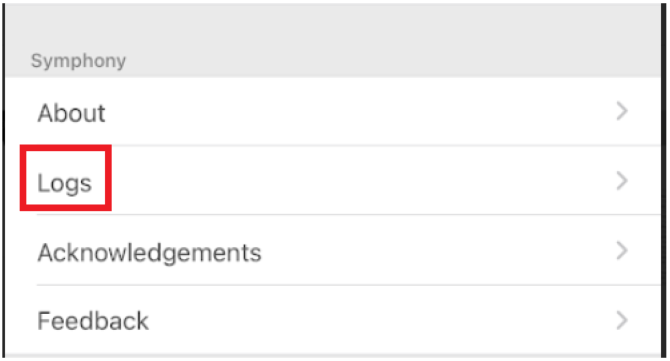This screenshot has width=670, height=361.
Task: Open the About settings row
Action: pos(333,112)
